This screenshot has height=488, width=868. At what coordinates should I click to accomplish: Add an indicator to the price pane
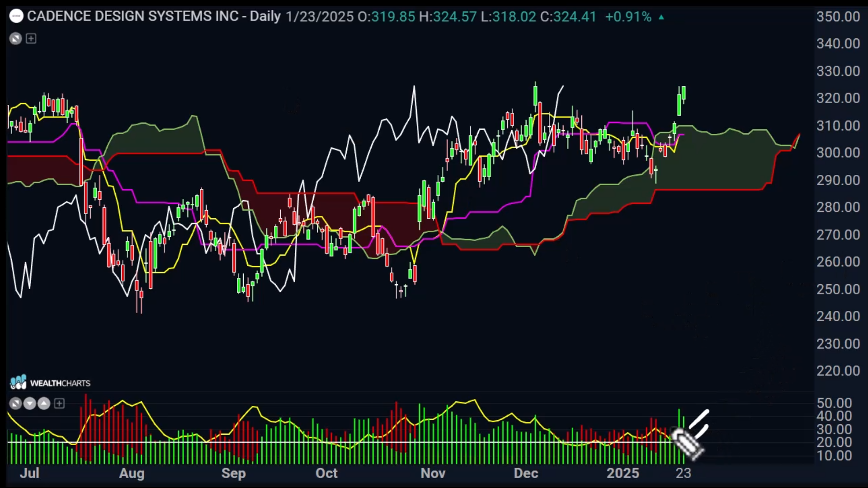(x=31, y=38)
